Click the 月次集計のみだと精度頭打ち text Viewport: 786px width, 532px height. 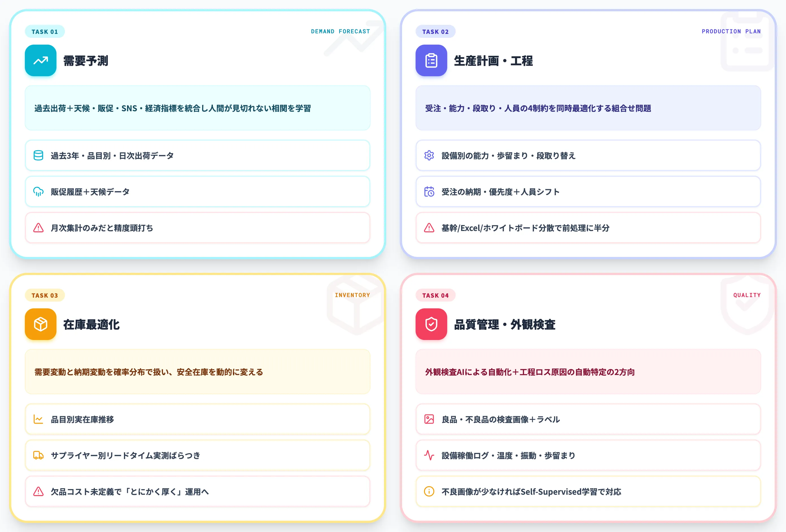tap(102, 228)
